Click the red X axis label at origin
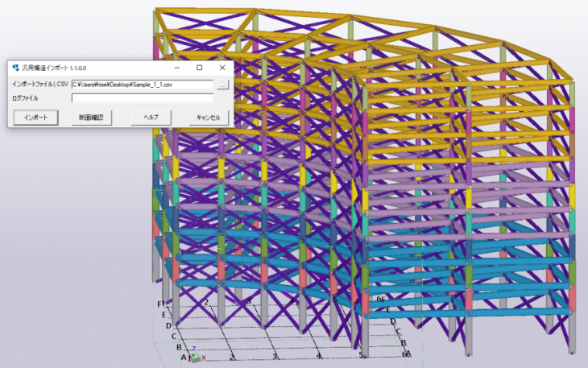Screen dimensions: 588x368 (205, 358)
